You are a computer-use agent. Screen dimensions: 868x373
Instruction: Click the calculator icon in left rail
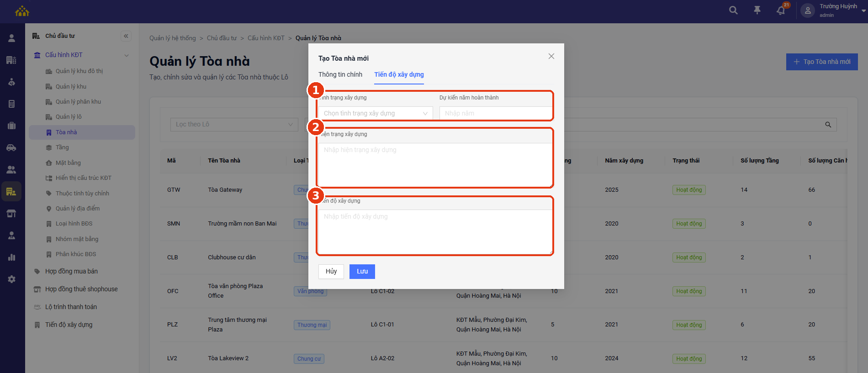[12, 104]
